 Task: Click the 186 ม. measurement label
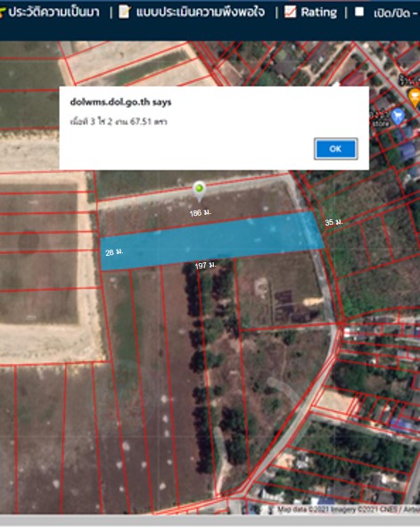(x=201, y=213)
